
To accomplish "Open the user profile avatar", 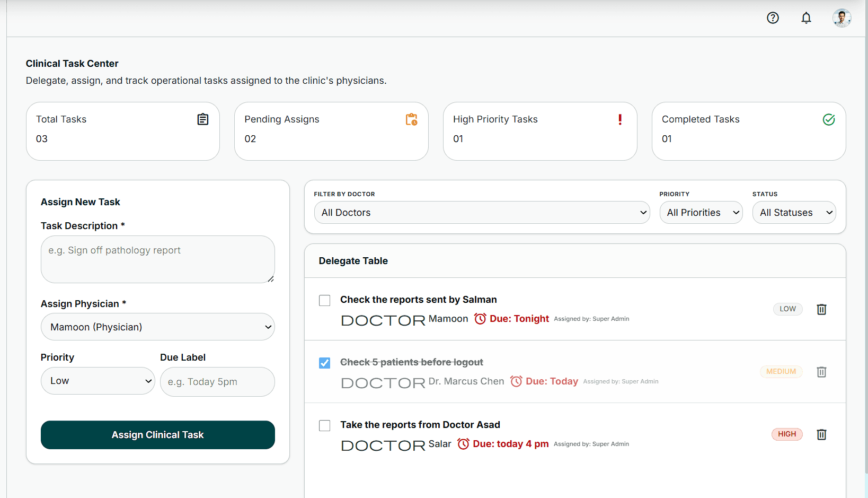I will (x=842, y=18).
